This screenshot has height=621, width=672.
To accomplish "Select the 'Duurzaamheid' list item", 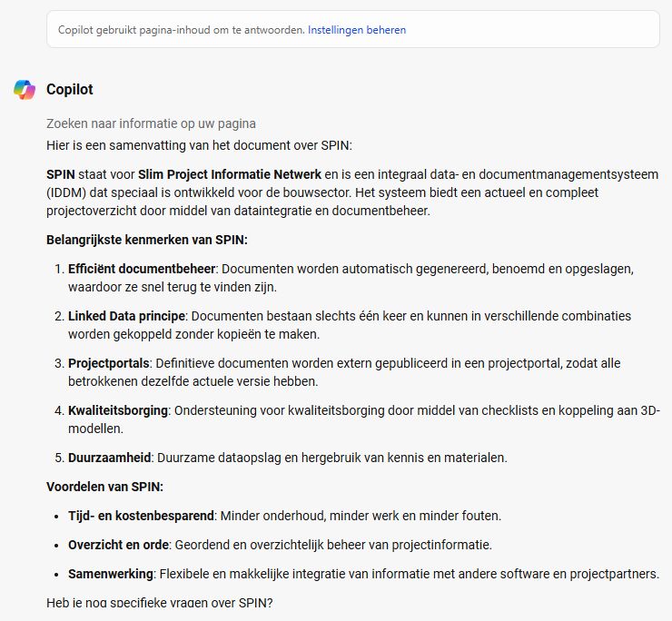I will pos(107,458).
